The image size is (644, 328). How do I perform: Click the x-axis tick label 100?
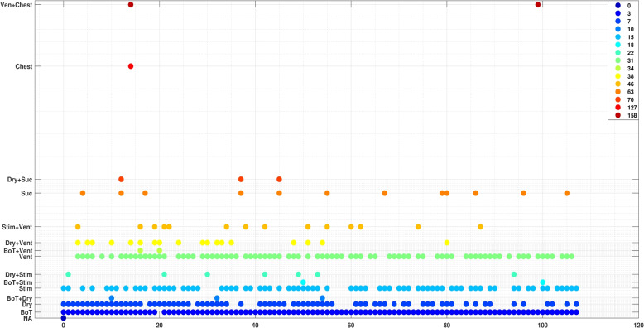(x=542, y=325)
